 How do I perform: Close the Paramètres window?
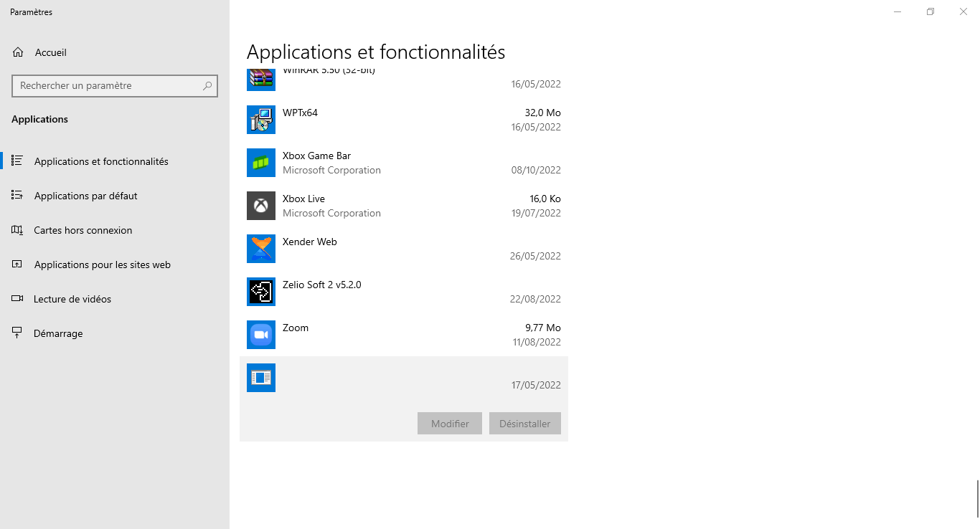963,11
